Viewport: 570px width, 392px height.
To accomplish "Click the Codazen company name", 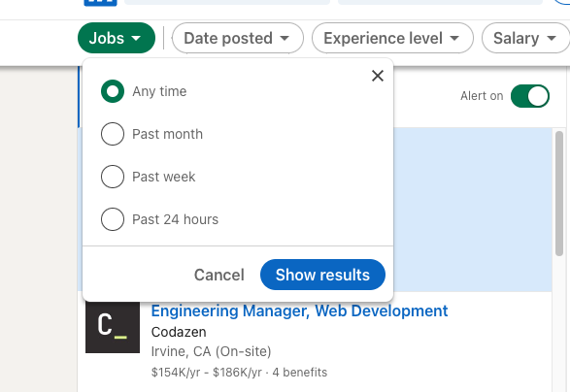I will pos(179,332).
